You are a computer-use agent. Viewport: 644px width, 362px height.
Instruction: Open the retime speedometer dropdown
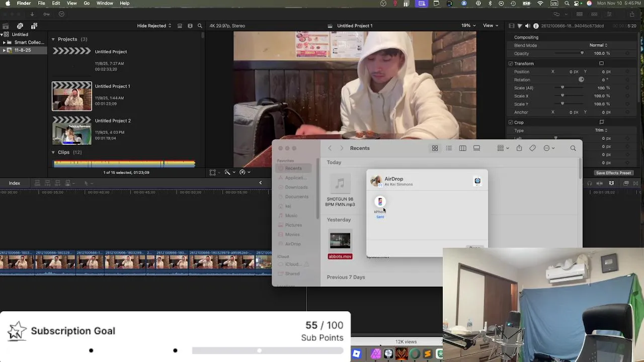245,172
